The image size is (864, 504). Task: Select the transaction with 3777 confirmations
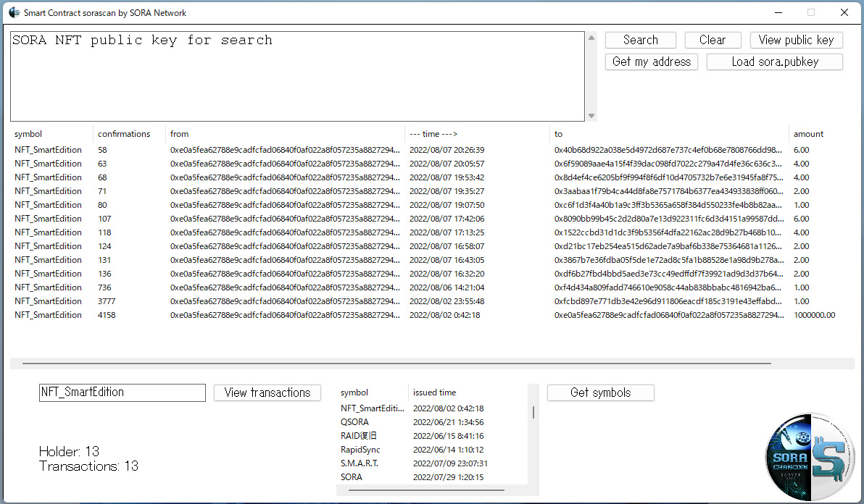coord(432,301)
